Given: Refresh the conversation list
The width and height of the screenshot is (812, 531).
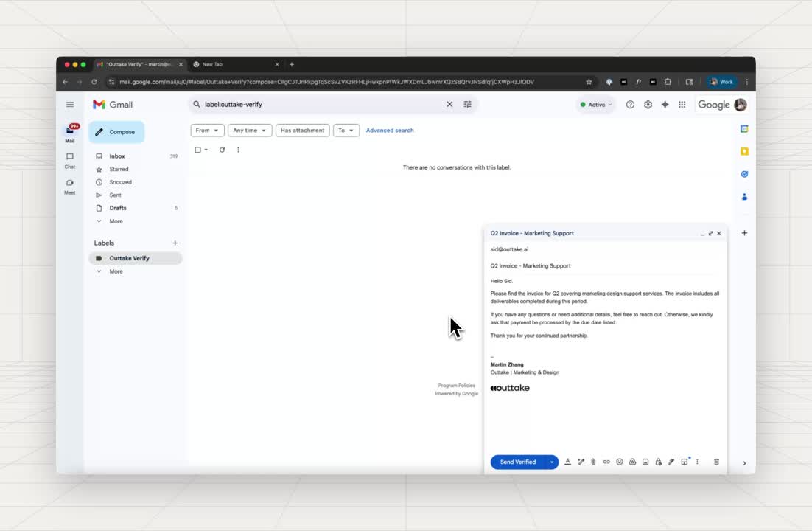Looking at the screenshot, I should point(223,150).
